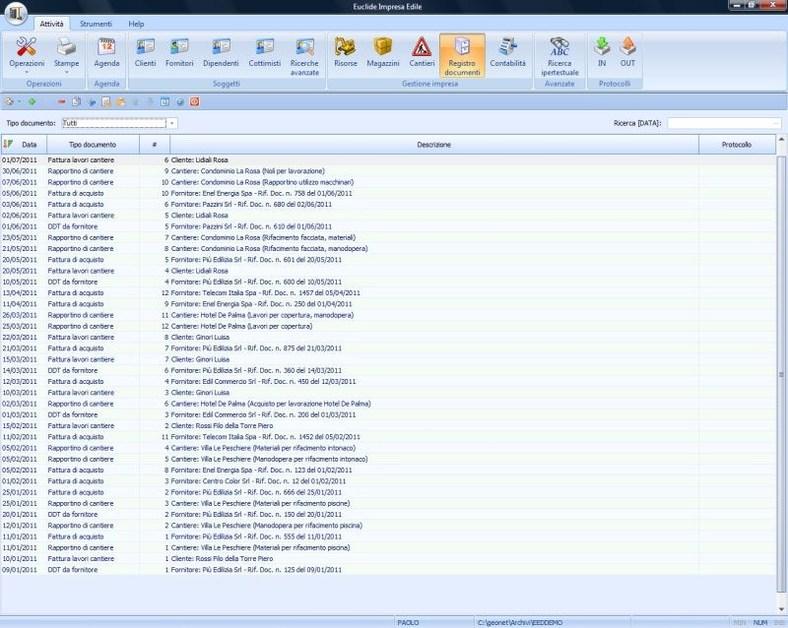Image resolution: width=788 pixels, height=628 pixels.
Task: Click the vertical scrollbar of document list
Action: tap(781, 374)
